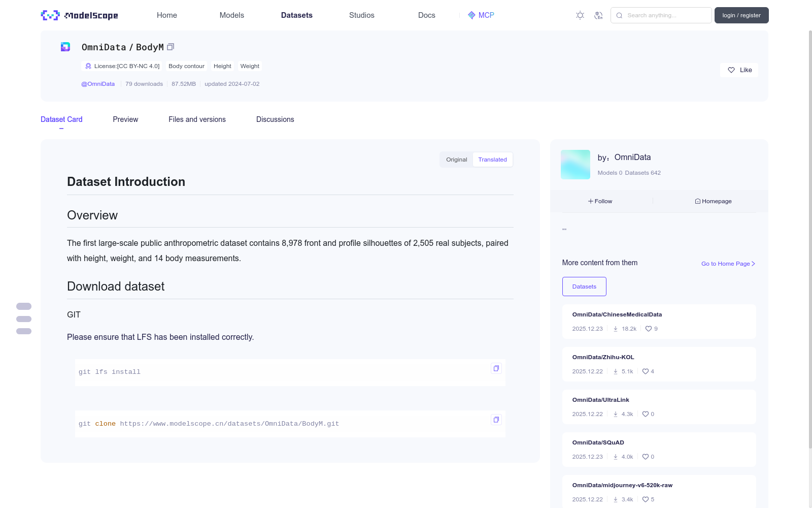The height and width of the screenshot is (508, 812).
Task: Click the BodyM dataset avatar icon
Action: click(x=65, y=47)
